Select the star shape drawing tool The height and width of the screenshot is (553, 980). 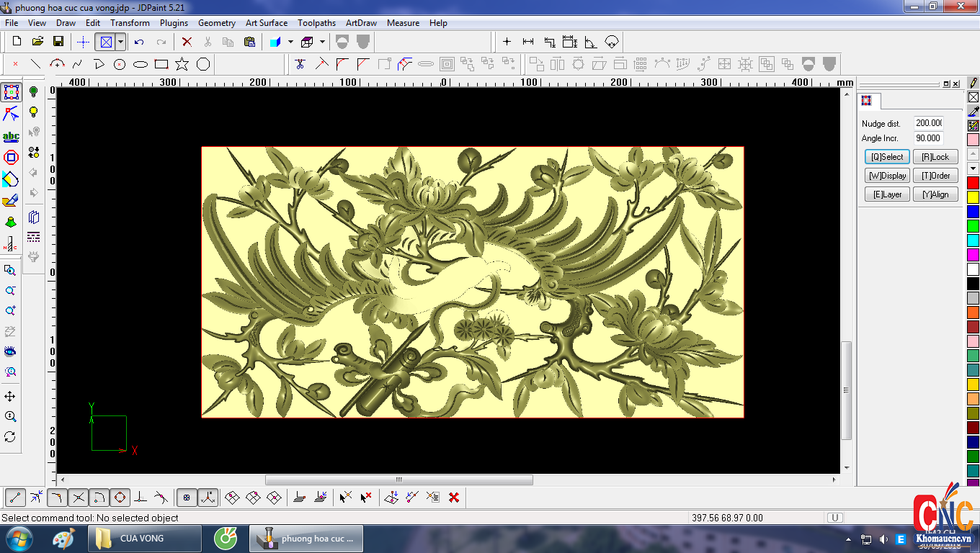tap(182, 64)
